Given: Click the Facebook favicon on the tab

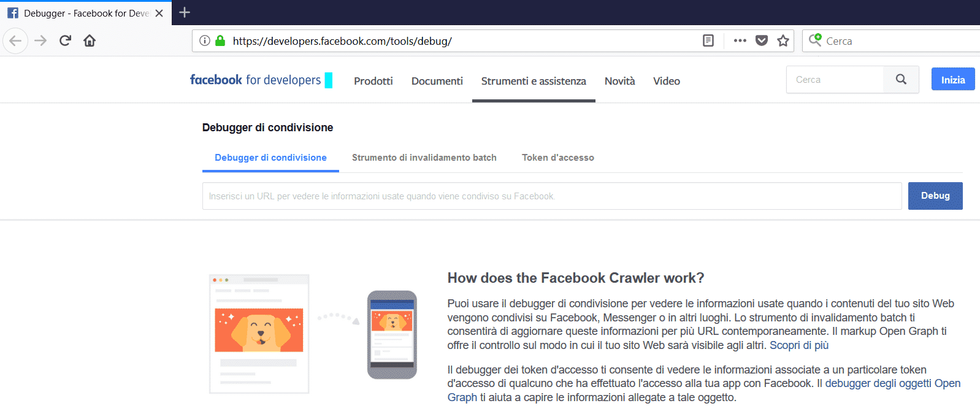Looking at the screenshot, I should click(13, 13).
